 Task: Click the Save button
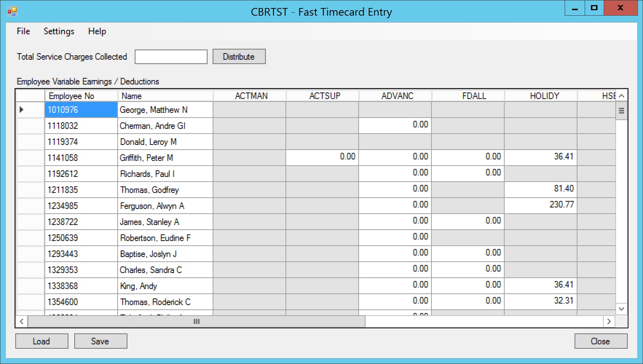[101, 341]
